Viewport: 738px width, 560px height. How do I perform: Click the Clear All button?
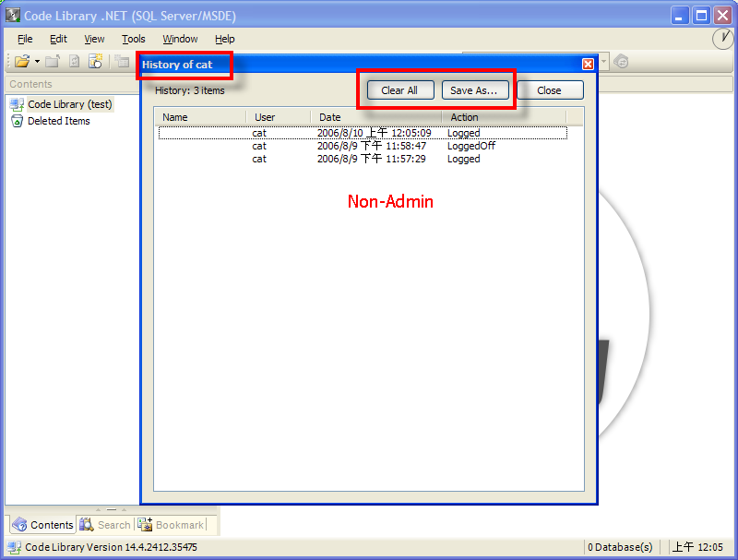(400, 90)
